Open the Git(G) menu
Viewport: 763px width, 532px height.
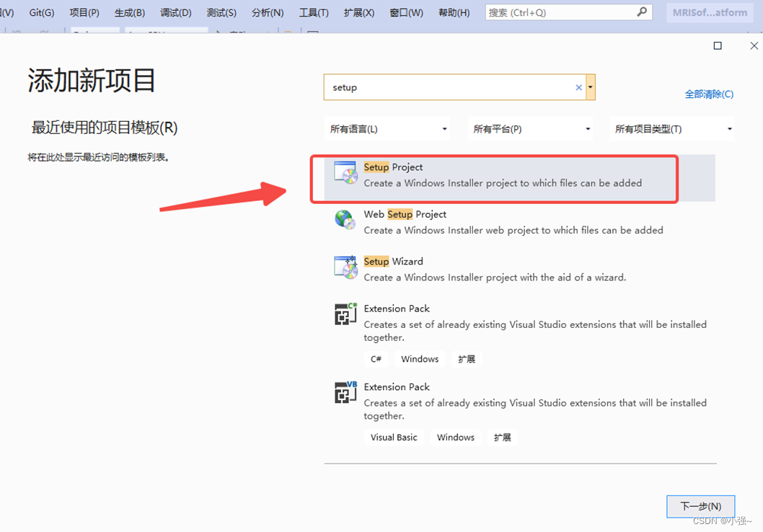(41, 13)
